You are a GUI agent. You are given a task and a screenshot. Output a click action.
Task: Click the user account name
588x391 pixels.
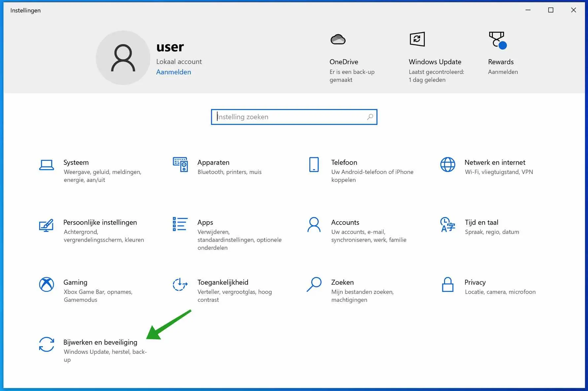pyautogui.click(x=170, y=47)
